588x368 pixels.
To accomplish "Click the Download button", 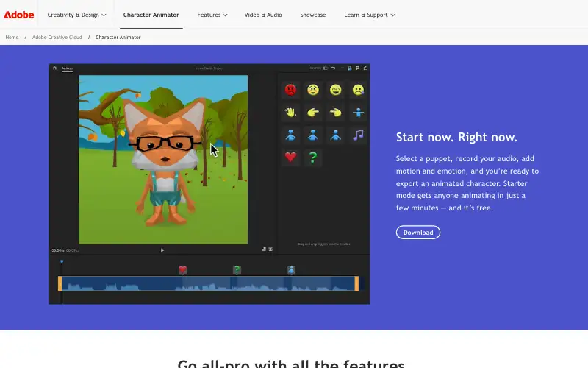I will tap(418, 233).
